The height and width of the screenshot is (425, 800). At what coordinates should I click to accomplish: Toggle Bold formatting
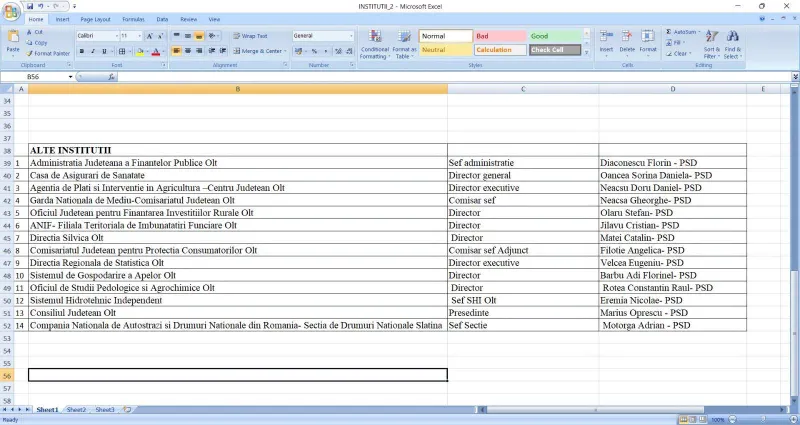pyautogui.click(x=82, y=51)
